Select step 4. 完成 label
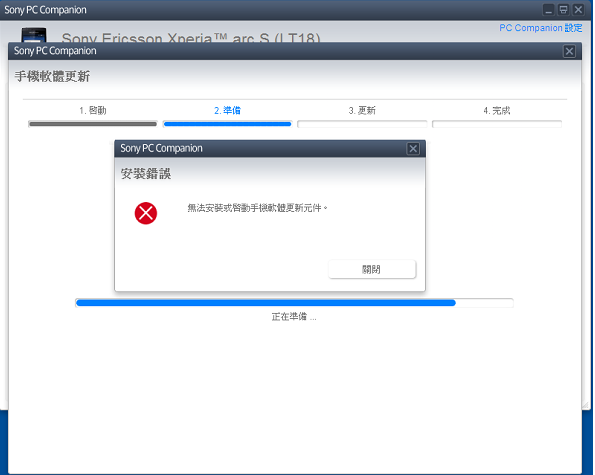Image resolution: width=595 pixels, height=475 pixels. coord(497,110)
